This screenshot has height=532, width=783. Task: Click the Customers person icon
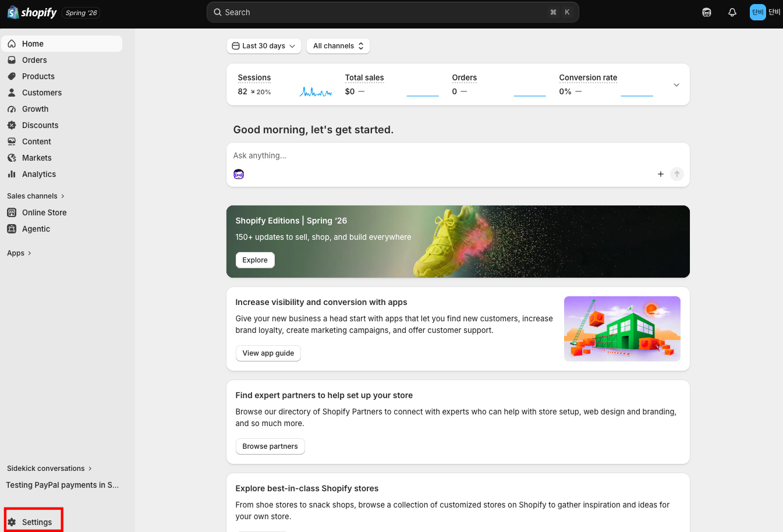tap(12, 93)
